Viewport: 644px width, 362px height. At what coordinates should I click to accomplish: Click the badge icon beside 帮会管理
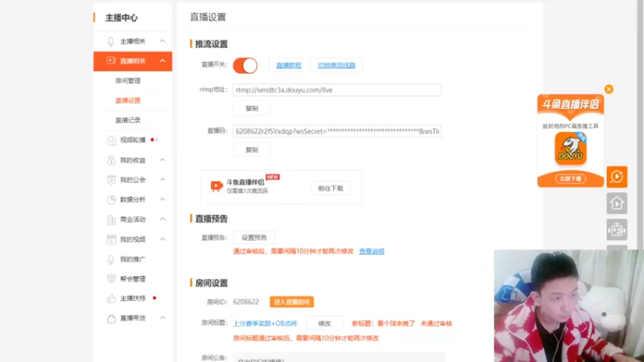(111, 278)
